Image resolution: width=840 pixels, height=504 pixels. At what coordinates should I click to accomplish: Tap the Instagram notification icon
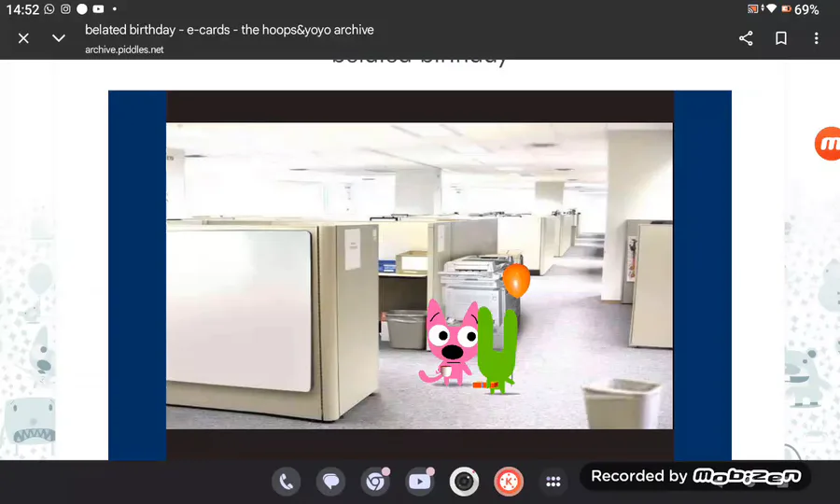point(65,9)
